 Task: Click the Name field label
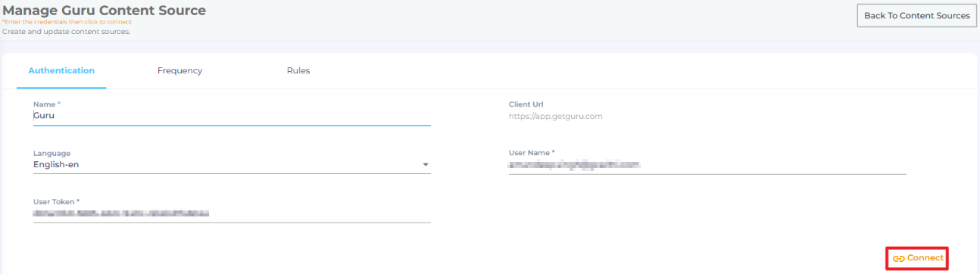click(47, 104)
